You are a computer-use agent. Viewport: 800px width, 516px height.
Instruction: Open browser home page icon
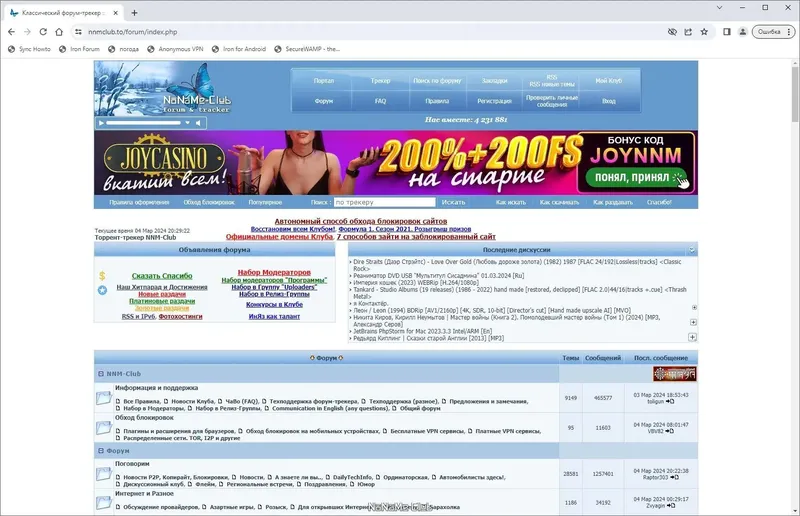(x=59, y=32)
